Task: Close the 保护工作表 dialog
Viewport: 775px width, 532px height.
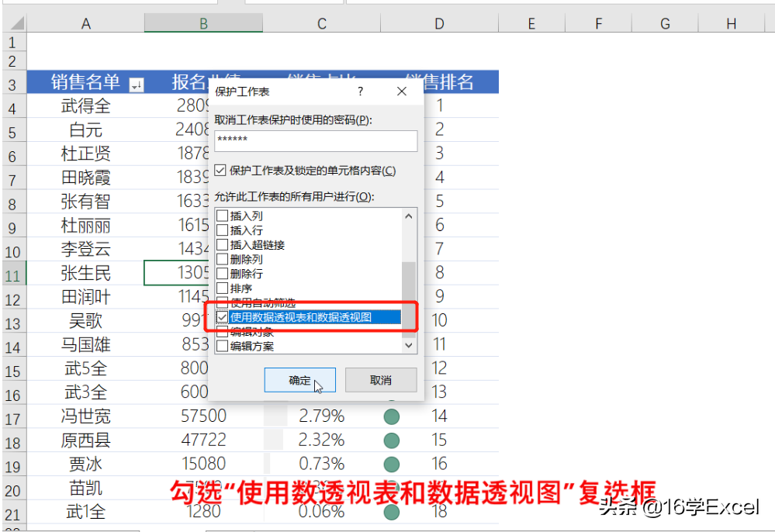Action: 402,92
